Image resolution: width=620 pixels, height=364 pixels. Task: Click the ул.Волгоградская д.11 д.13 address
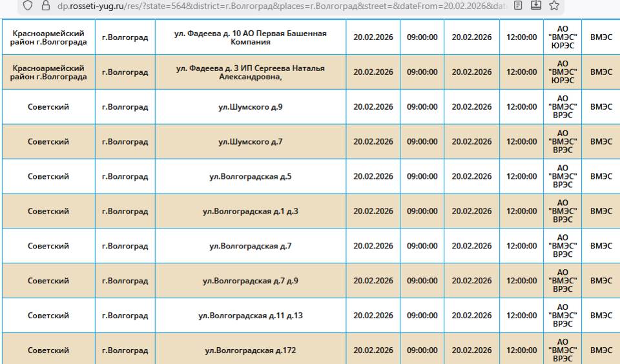pos(250,316)
